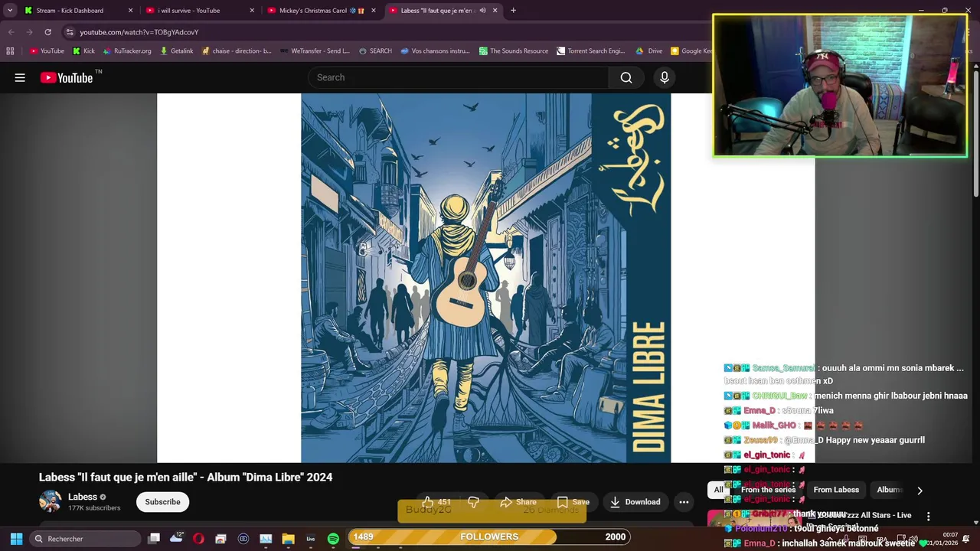Reload the current page
980x551 pixels.
[x=47, y=32]
